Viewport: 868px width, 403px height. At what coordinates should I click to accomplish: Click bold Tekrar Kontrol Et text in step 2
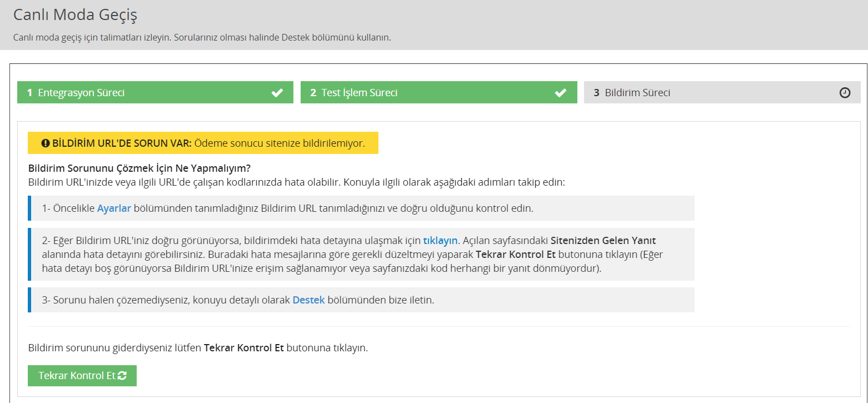(x=515, y=255)
